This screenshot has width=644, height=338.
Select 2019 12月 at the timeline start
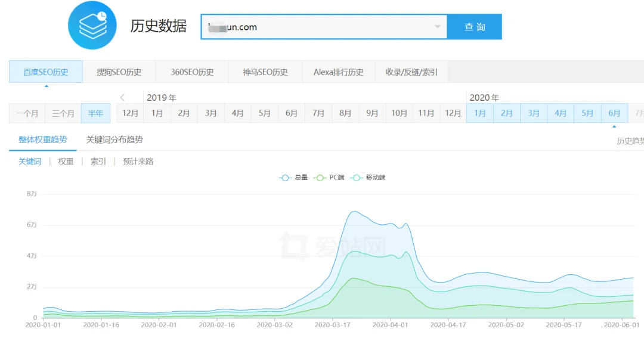point(130,113)
